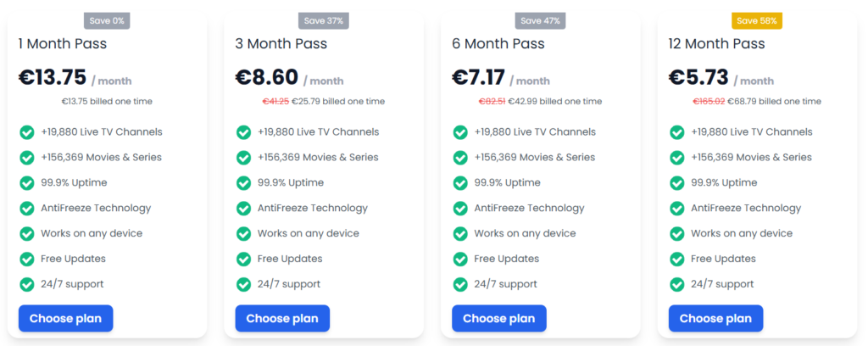The image size is (868, 346).
Task: Click the Choose plan button for 1 Month Pass
Action: (x=65, y=318)
